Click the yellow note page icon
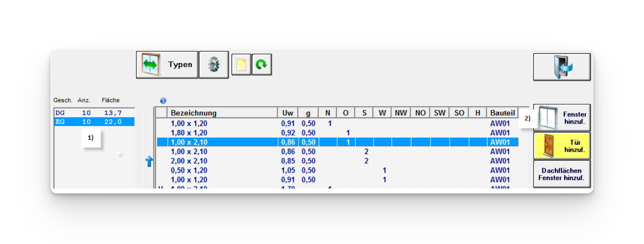 (241, 65)
